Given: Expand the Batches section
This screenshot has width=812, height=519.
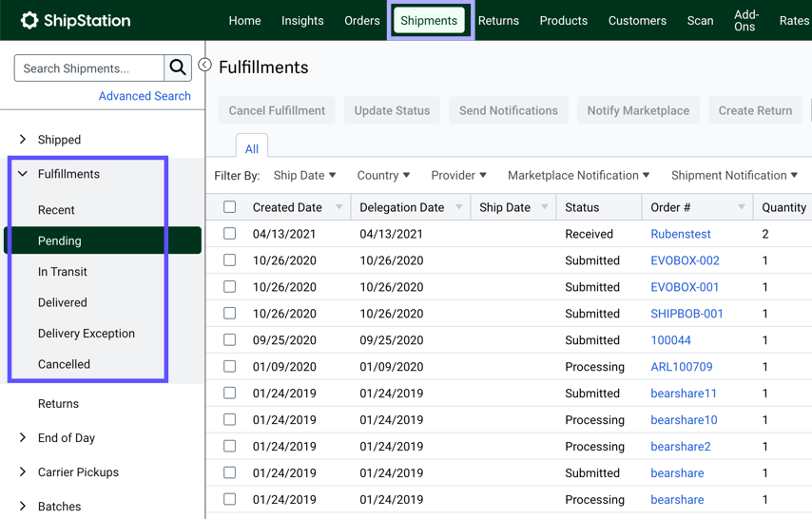Looking at the screenshot, I should coord(22,506).
